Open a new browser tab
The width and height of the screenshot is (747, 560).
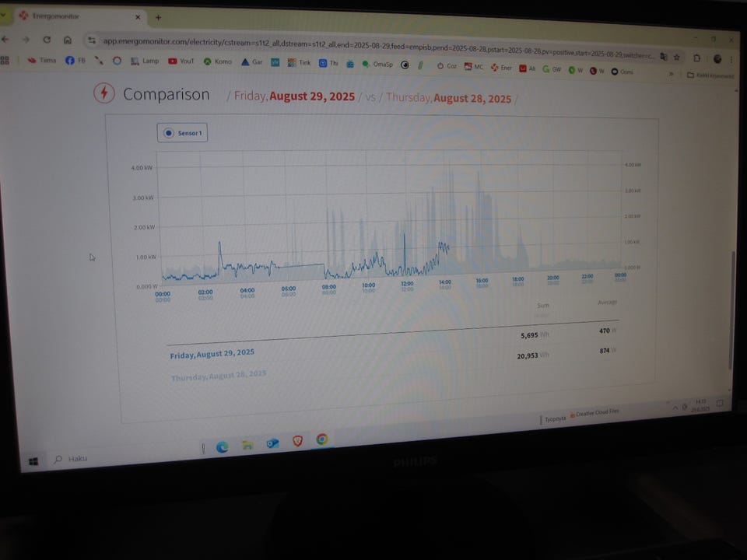click(158, 18)
